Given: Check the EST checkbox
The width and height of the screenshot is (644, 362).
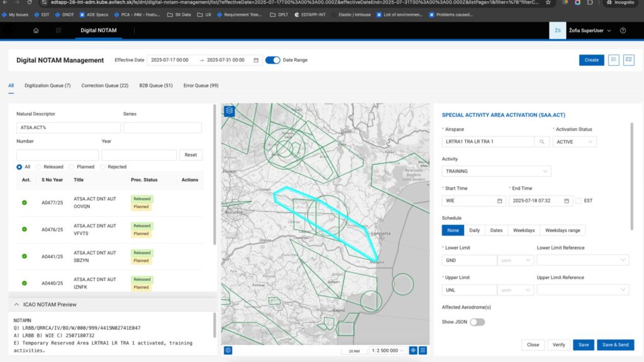Looking at the screenshot, I should (x=579, y=201).
